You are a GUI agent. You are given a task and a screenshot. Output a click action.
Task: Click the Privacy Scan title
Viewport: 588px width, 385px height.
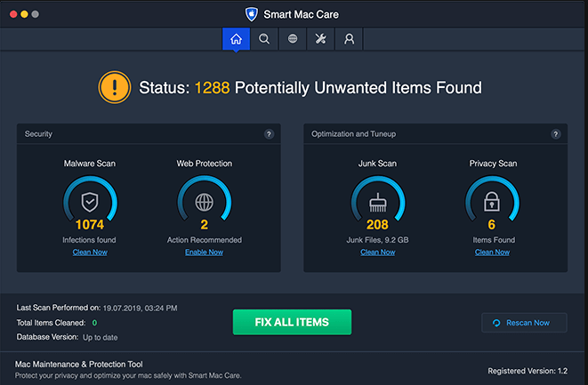[x=493, y=164]
